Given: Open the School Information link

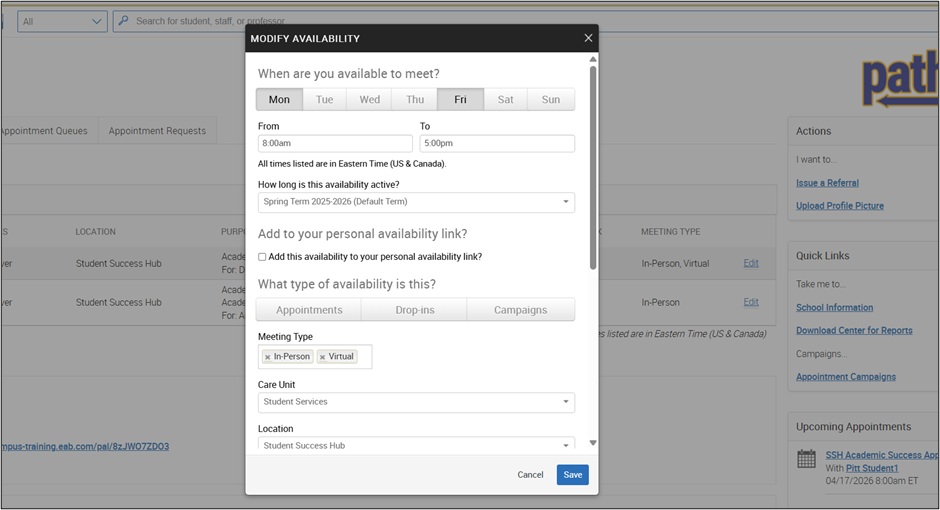Looking at the screenshot, I should click(834, 307).
